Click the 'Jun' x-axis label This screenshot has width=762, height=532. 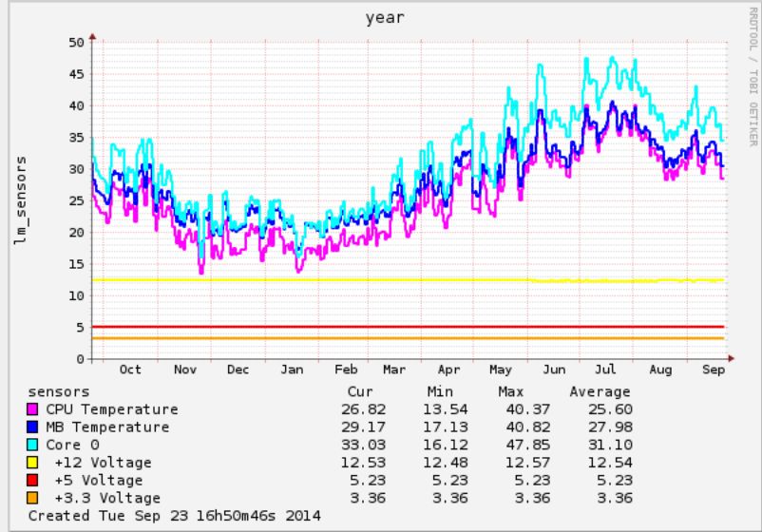[554, 370]
